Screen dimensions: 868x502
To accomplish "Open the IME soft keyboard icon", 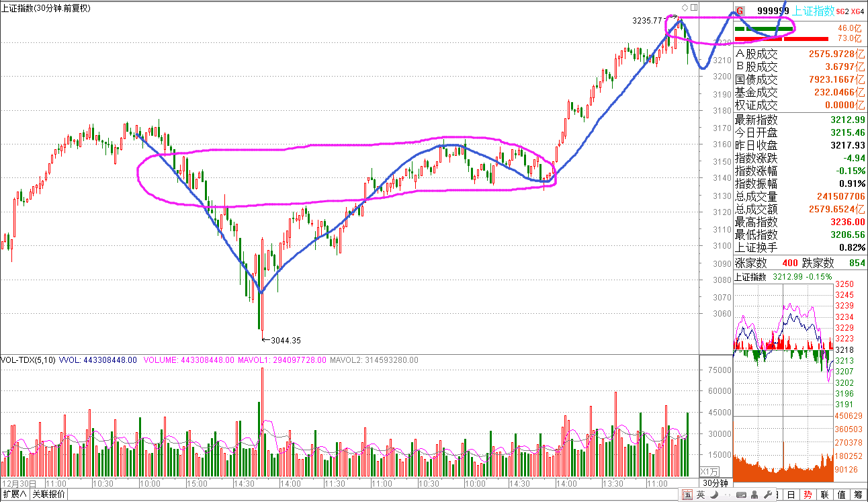I will coord(742,495).
